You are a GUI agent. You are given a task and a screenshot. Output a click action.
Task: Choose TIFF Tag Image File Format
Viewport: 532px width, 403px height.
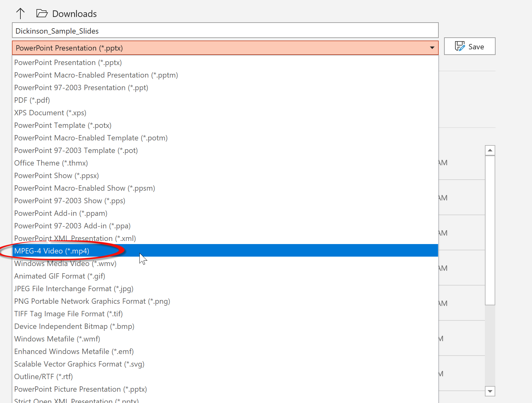point(225,314)
